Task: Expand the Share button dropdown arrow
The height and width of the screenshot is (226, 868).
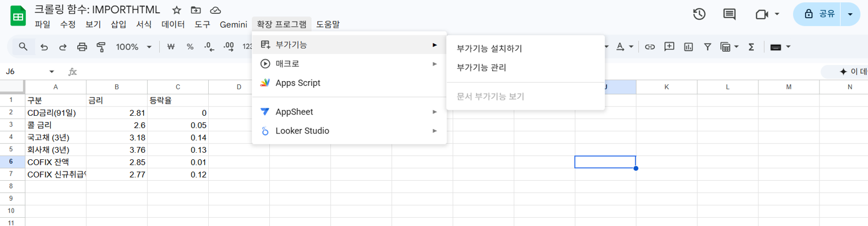Action: 850,14
